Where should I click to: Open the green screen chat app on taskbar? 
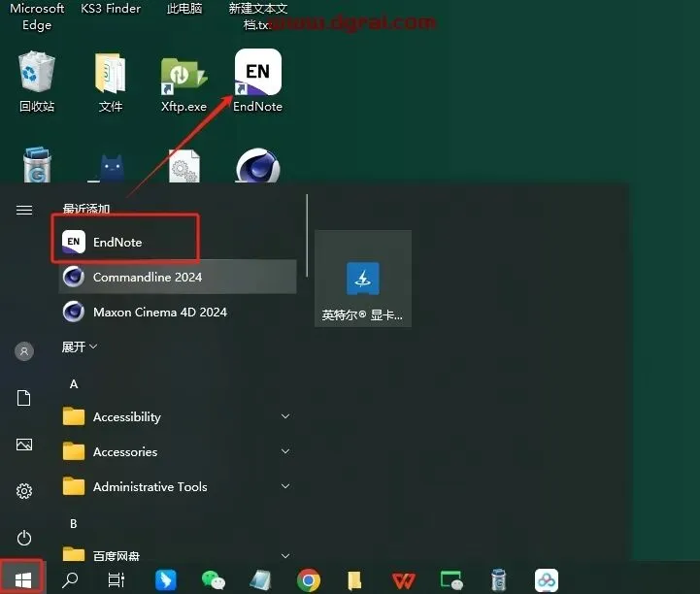click(x=451, y=580)
